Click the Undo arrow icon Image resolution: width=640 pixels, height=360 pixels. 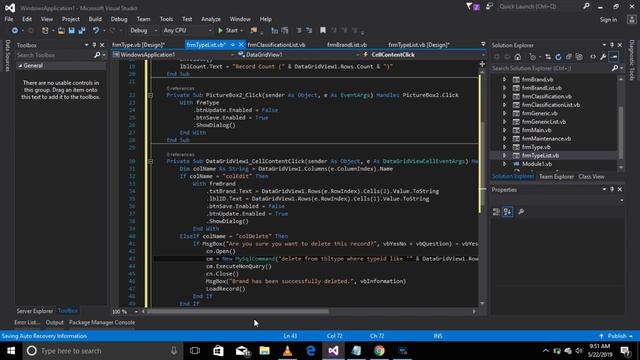pos(96,31)
